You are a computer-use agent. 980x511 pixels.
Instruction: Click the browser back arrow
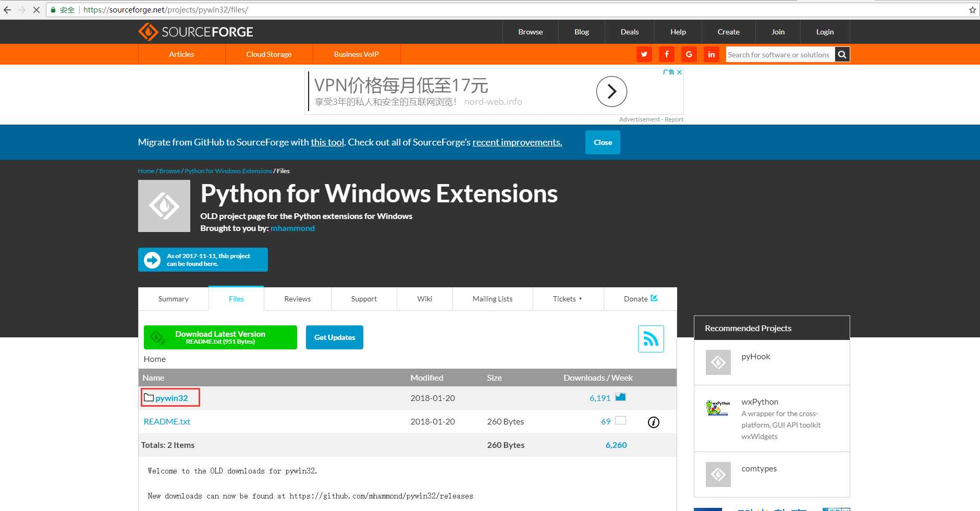(7, 10)
